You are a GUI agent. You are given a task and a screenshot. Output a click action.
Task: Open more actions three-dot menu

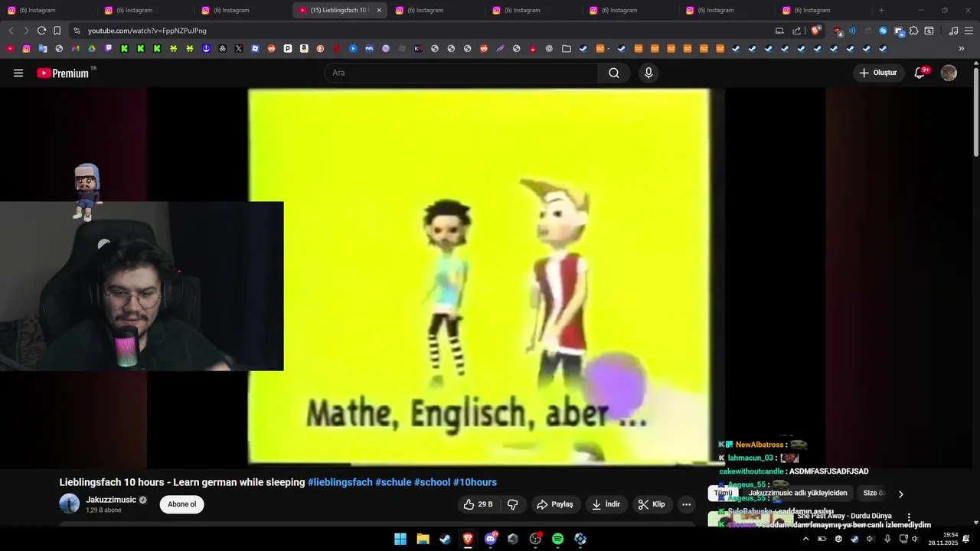point(687,504)
